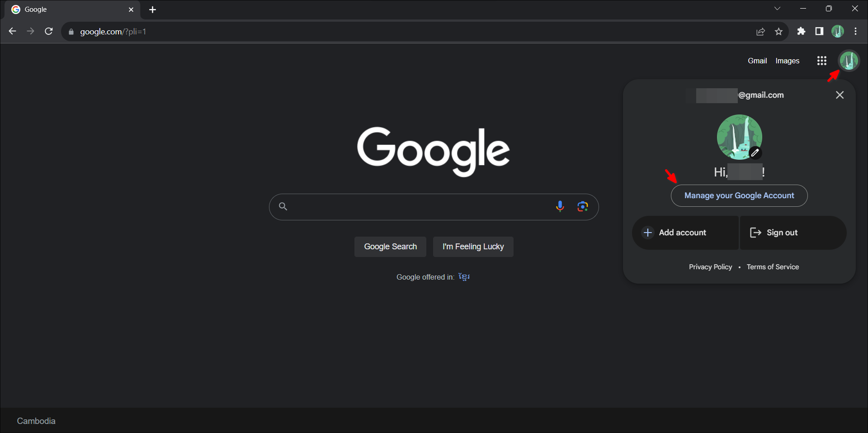This screenshot has height=433, width=868.
Task: Open the Extensions puzzle icon
Action: pyautogui.click(x=801, y=31)
